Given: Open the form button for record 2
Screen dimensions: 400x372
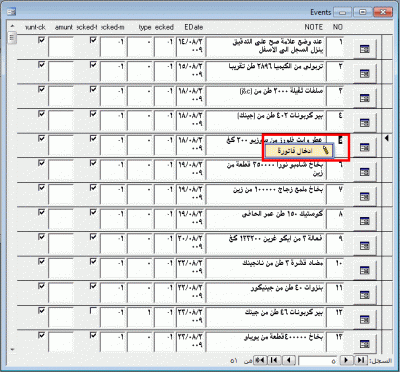Looking at the screenshot, I should click(x=365, y=74).
